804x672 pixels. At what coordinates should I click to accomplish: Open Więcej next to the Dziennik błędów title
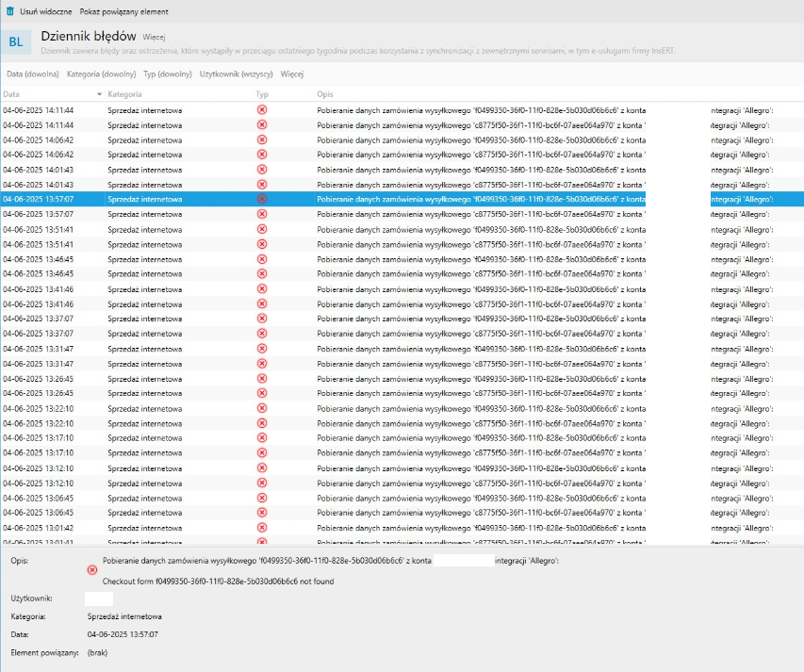pos(154,37)
